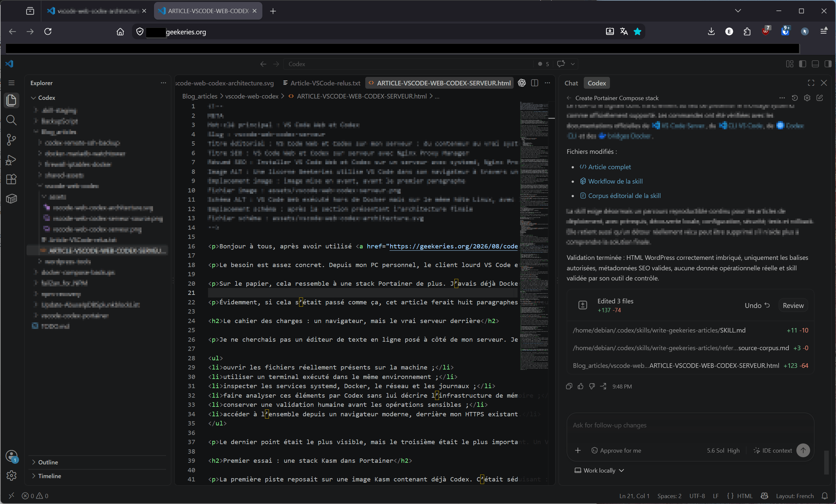This screenshot has height=504, width=836.
Task: Open the Accounts menu icon
Action: (x=11, y=456)
